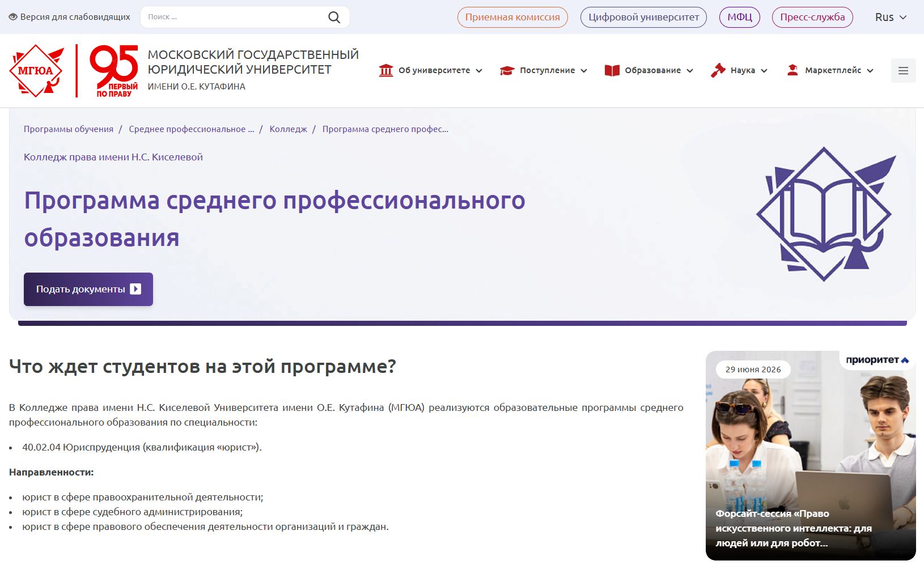Click the arrow icon in Подать документы
The image size is (924, 569).
(135, 289)
